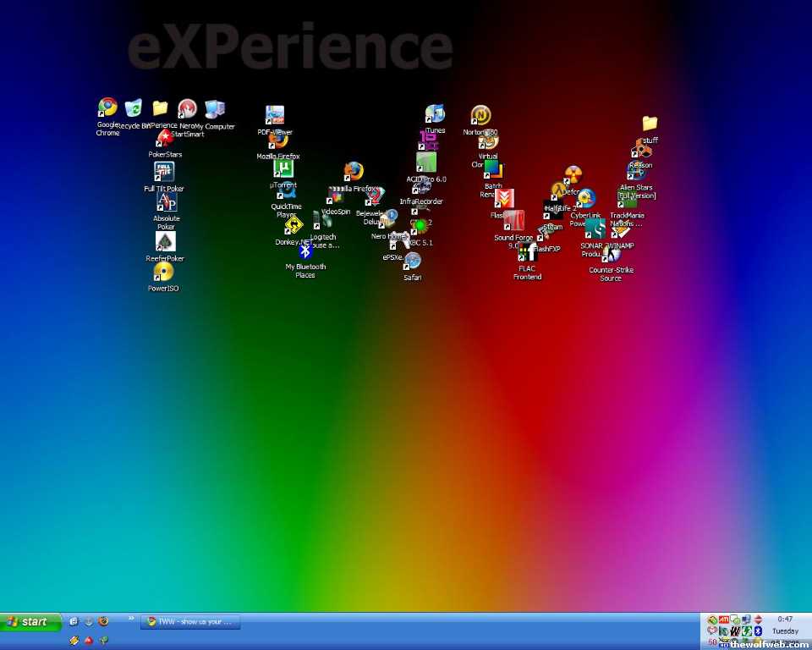Click the Start button
Image resolution: width=812 pixels, height=650 pixels.
click(x=30, y=621)
